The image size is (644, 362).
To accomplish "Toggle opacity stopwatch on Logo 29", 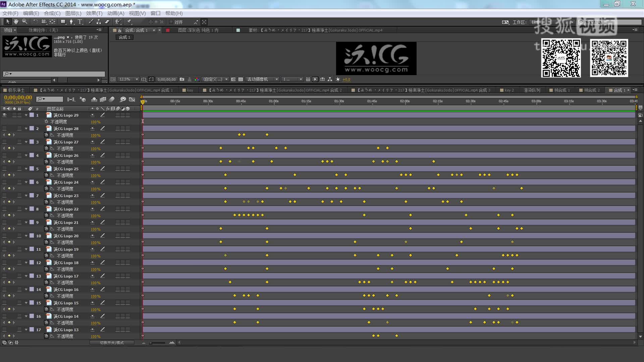I will tap(46, 122).
